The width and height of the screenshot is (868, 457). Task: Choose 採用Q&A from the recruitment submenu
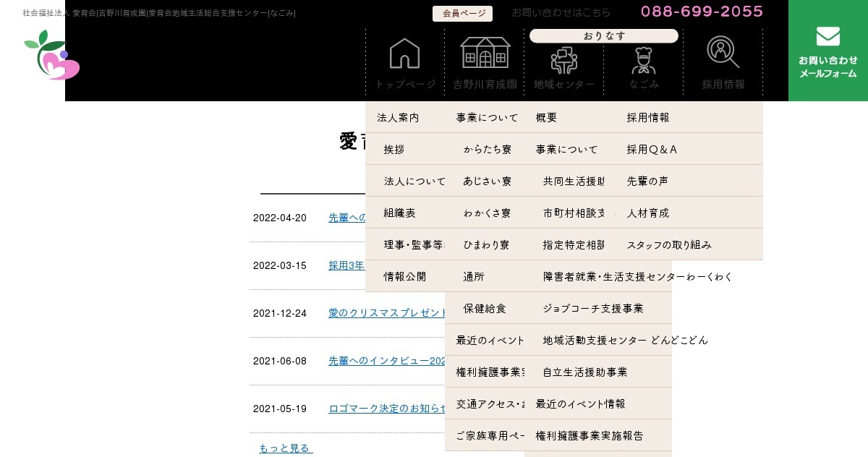click(x=652, y=150)
